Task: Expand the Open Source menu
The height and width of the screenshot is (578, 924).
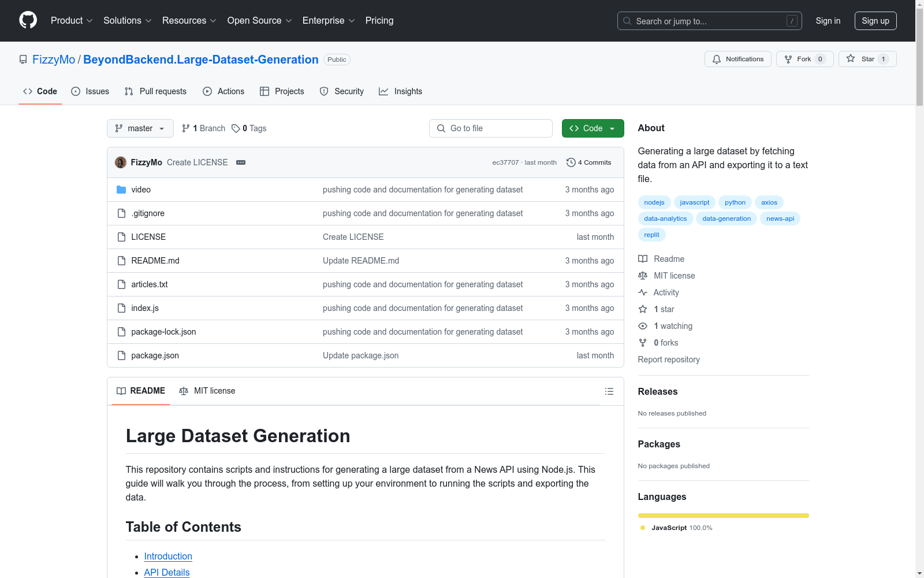Action: (x=260, y=21)
